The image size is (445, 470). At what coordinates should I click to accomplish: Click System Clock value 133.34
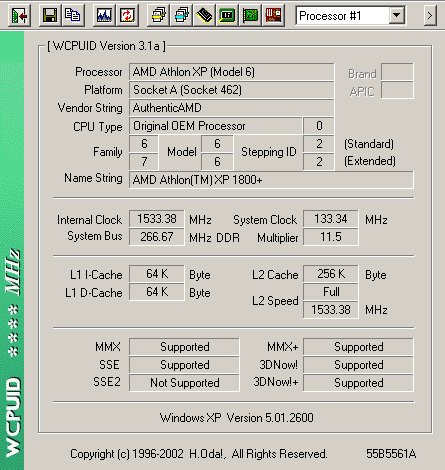pos(331,219)
